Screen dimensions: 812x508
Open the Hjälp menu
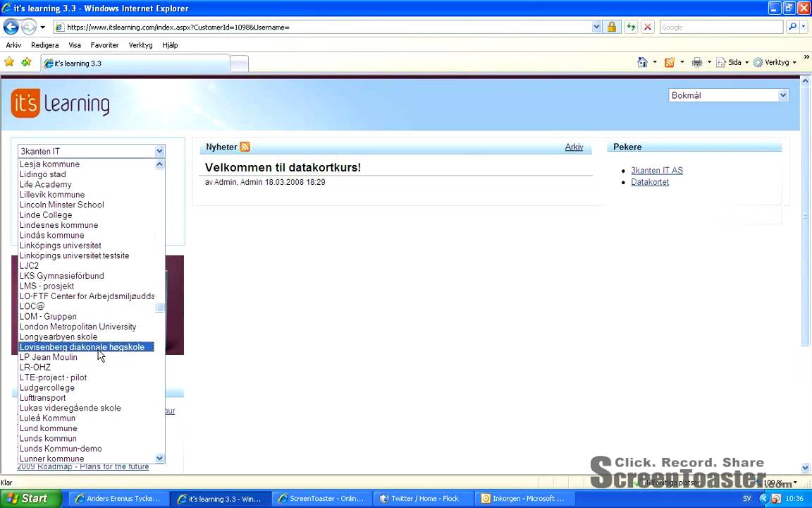coord(170,45)
